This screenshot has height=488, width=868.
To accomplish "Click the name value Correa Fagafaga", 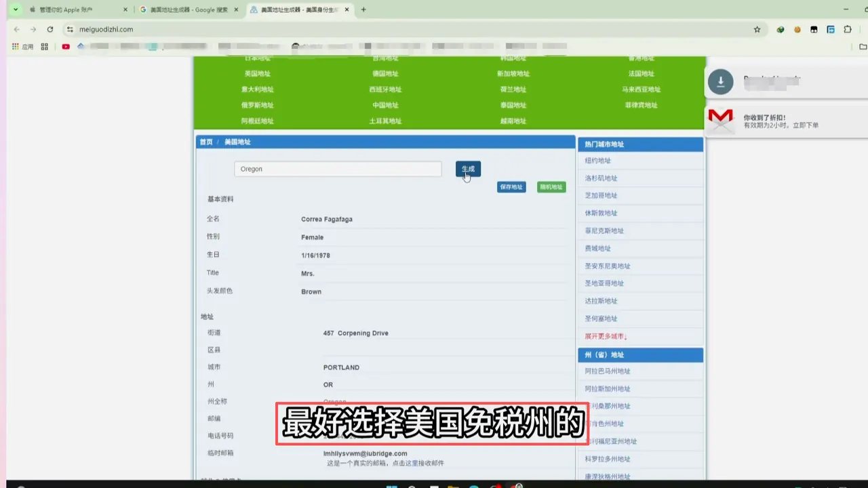I will point(327,220).
